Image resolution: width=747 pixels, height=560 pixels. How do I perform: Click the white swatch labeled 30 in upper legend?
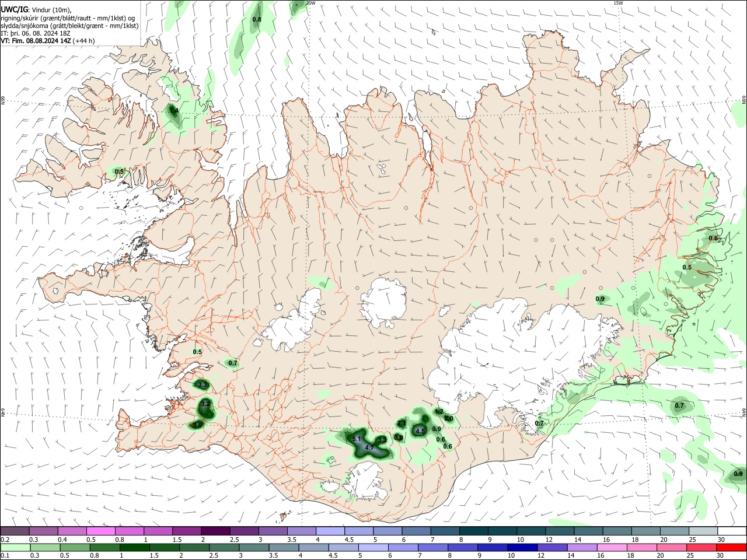731,531
